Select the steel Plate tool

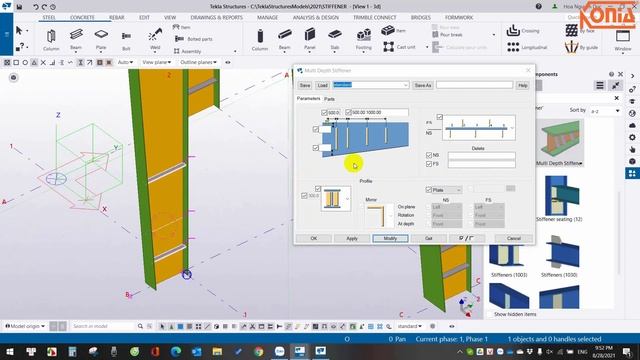point(101,40)
